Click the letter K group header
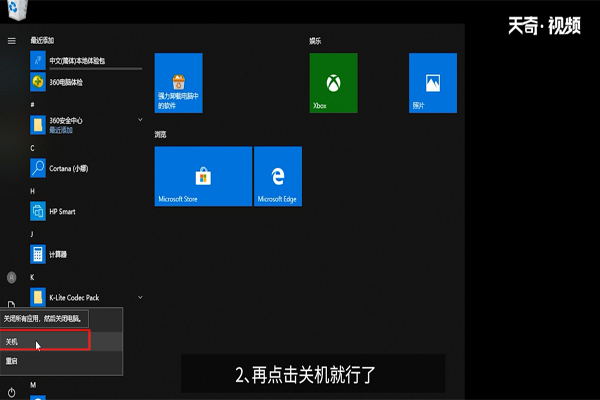Viewport: 600px width, 400px height. [x=32, y=277]
